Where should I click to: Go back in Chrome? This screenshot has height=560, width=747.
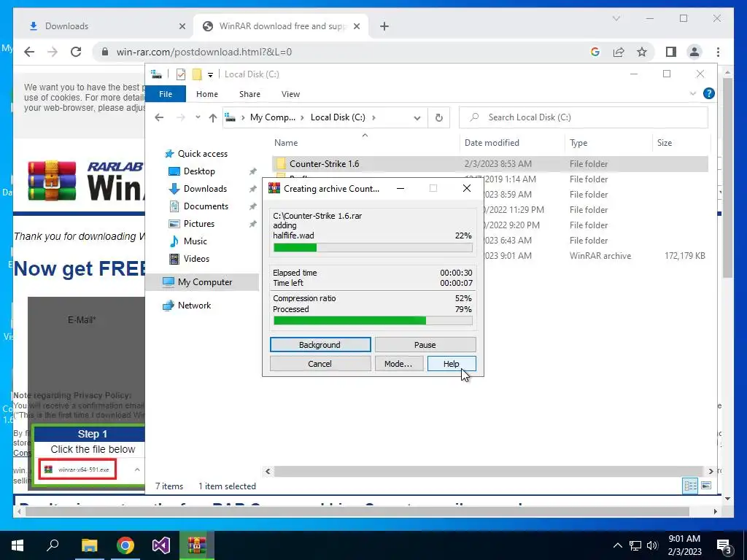pyautogui.click(x=29, y=52)
